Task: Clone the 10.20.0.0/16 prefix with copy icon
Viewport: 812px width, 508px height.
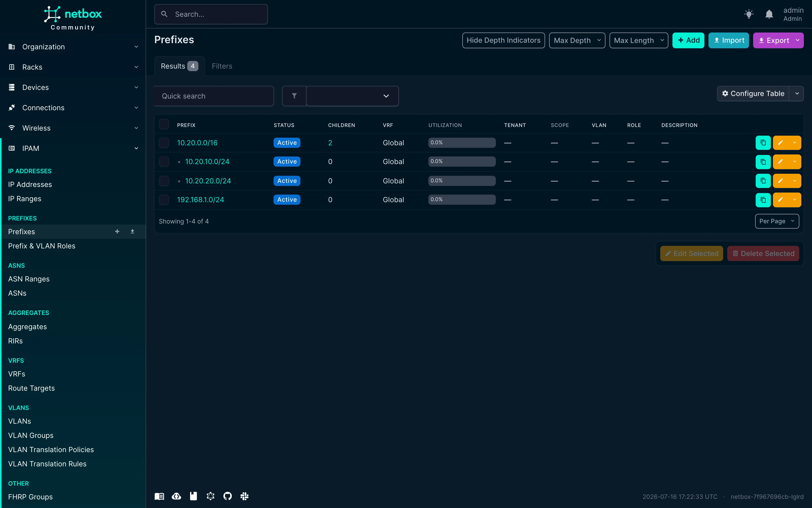Action: point(763,143)
